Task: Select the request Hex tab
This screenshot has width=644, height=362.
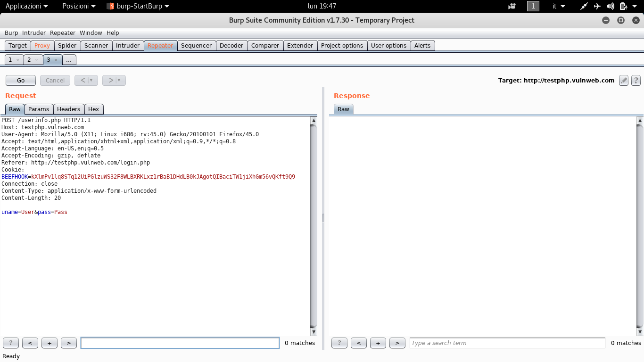Action: click(x=94, y=109)
